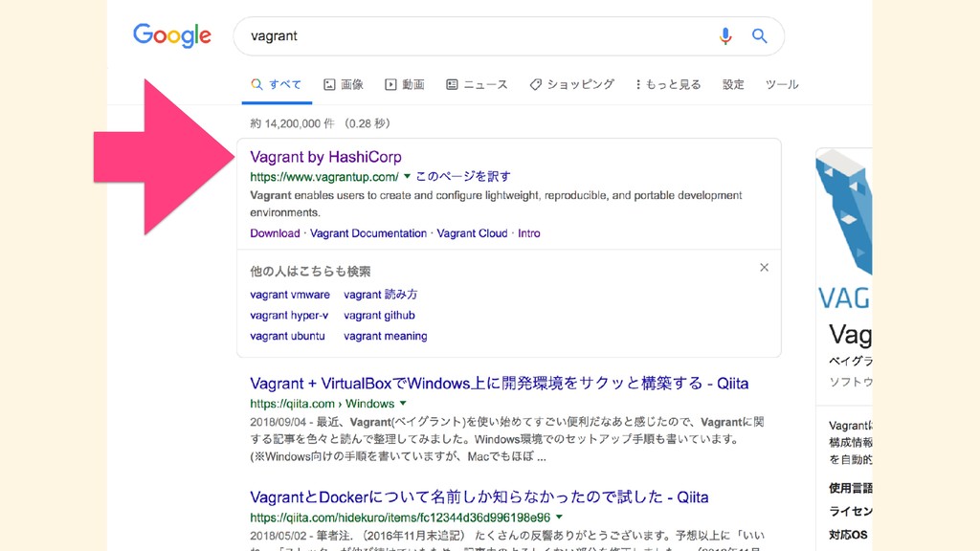This screenshot has width=980, height=551.
Task: Open ツール tools option
Action: click(782, 84)
